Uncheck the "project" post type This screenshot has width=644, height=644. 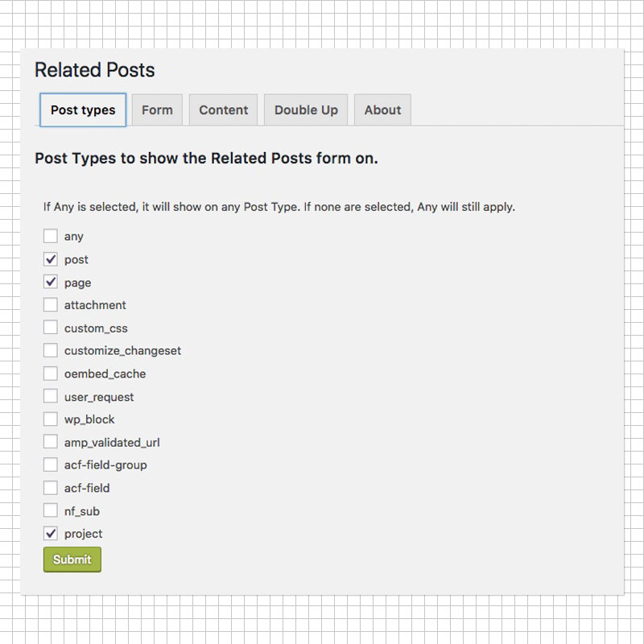click(50, 533)
